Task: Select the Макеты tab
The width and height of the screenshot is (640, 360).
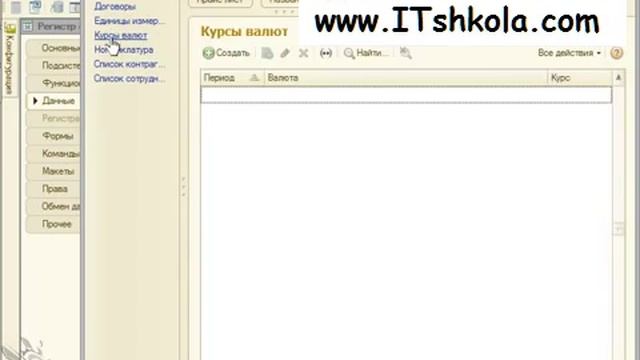Action: 53,171
